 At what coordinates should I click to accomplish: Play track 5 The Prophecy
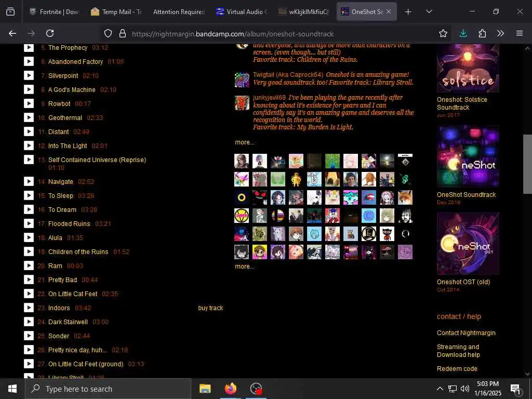pos(29,47)
